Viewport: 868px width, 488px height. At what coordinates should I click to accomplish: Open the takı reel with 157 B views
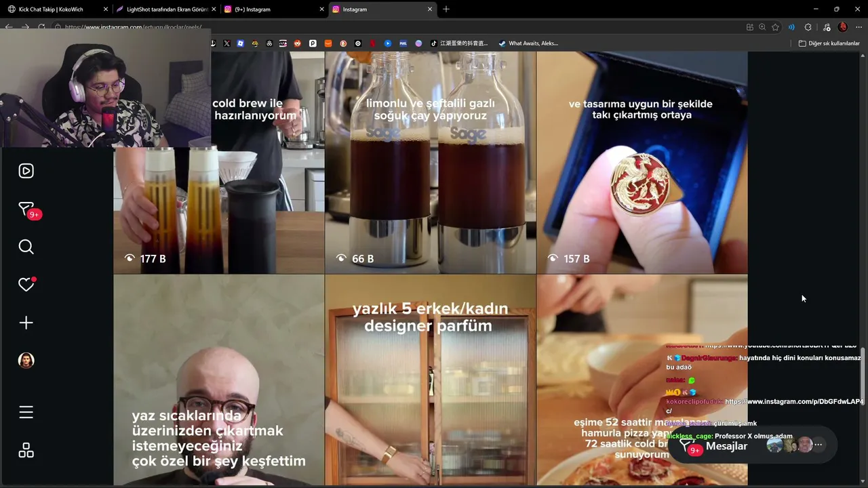tap(642, 163)
